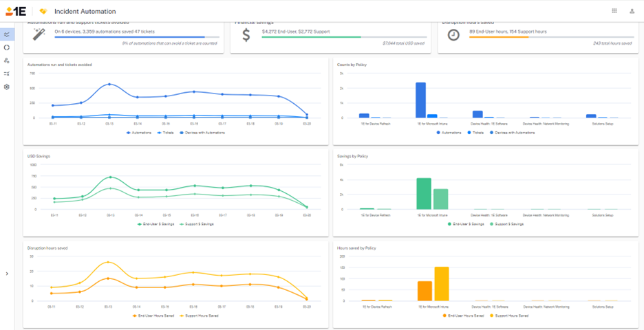The width and height of the screenshot is (644, 330).
Task: Click the yellow Support Hours bar for Intune
Action: click(441, 283)
